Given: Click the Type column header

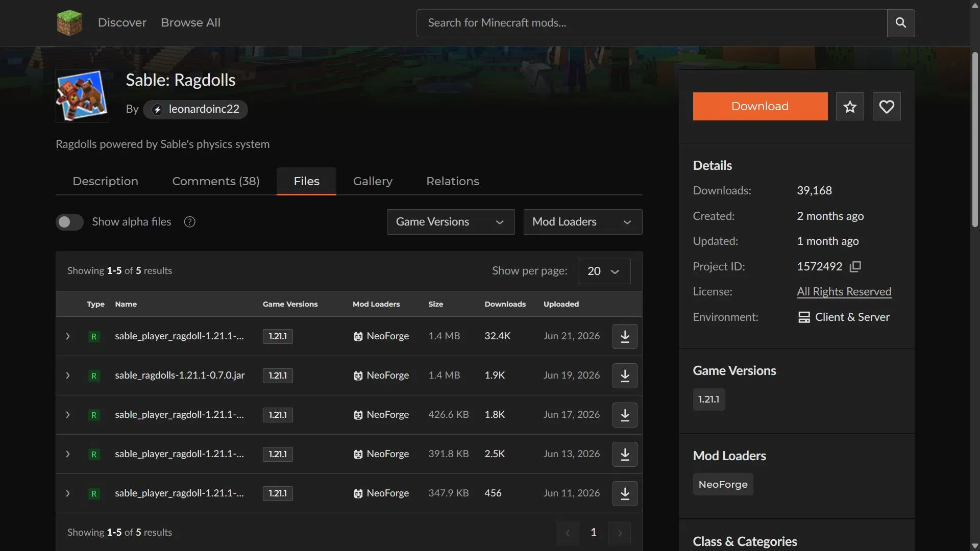Looking at the screenshot, I should pyautogui.click(x=95, y=304).
